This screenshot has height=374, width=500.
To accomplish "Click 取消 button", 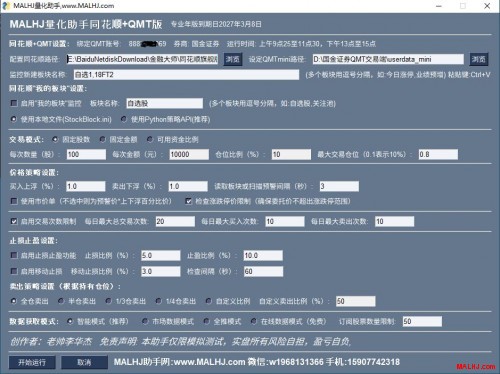I will 84,362.
